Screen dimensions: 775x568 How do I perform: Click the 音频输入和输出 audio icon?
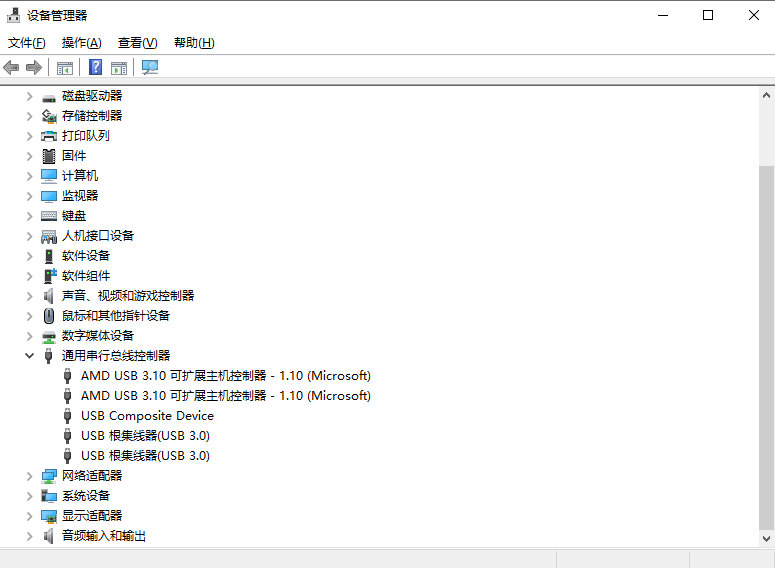pyautogui.click(x=48, y=536)
